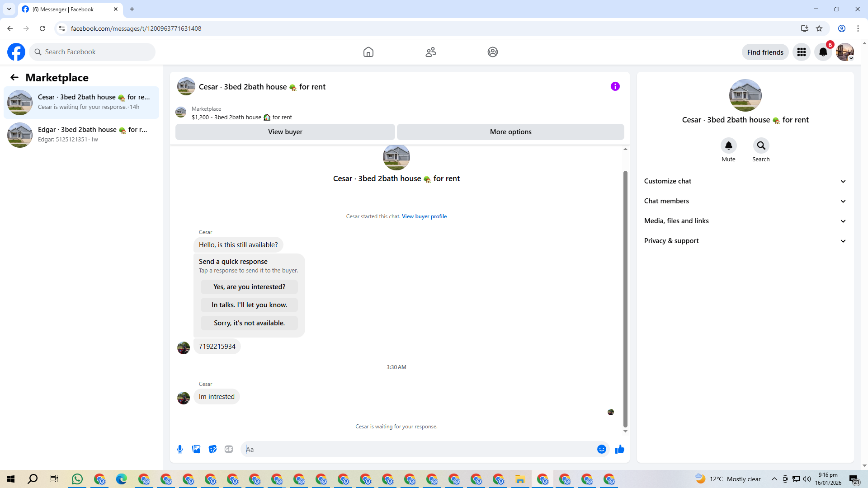
Task: Click the purple conversation info icon
Action: [615, 86]
